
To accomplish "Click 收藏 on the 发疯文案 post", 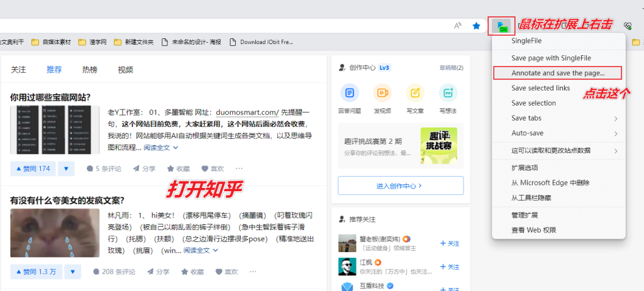I will [x=192, y=272].
